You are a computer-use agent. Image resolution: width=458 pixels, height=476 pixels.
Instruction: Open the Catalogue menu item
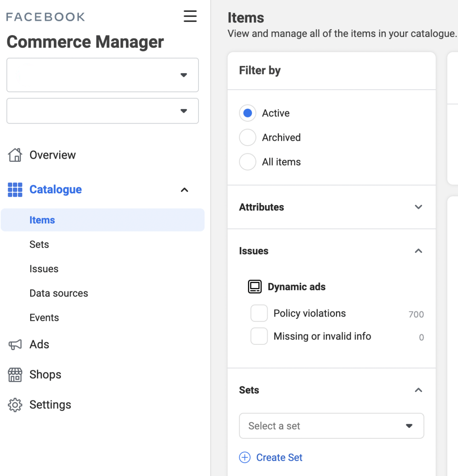point(56,190)
